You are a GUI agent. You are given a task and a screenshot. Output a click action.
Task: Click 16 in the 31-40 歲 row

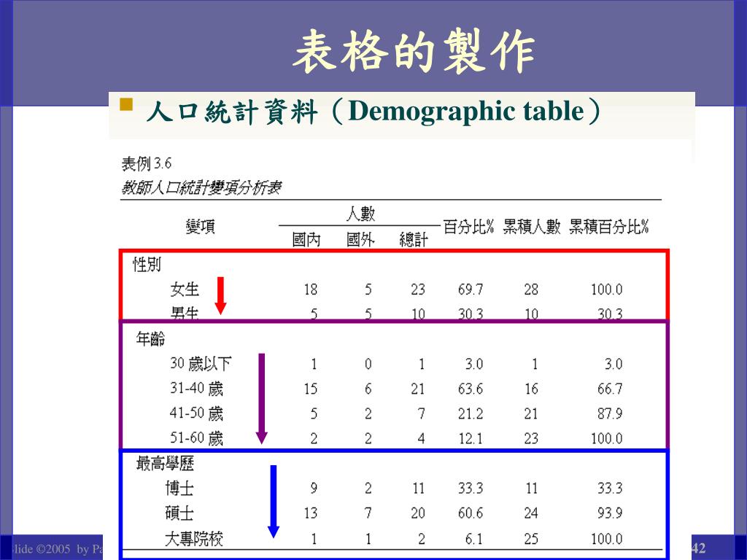point(531,389)
